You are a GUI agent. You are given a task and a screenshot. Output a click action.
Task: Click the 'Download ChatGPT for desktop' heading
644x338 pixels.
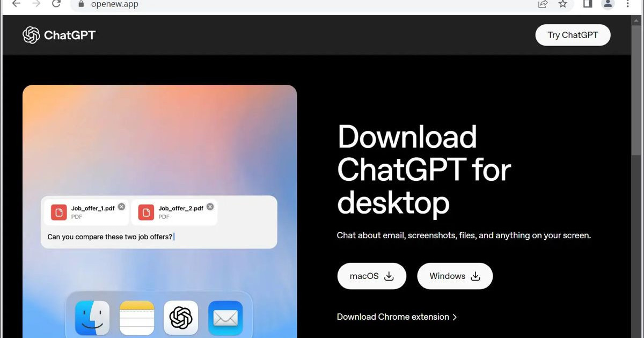click(x=424, y=170)
